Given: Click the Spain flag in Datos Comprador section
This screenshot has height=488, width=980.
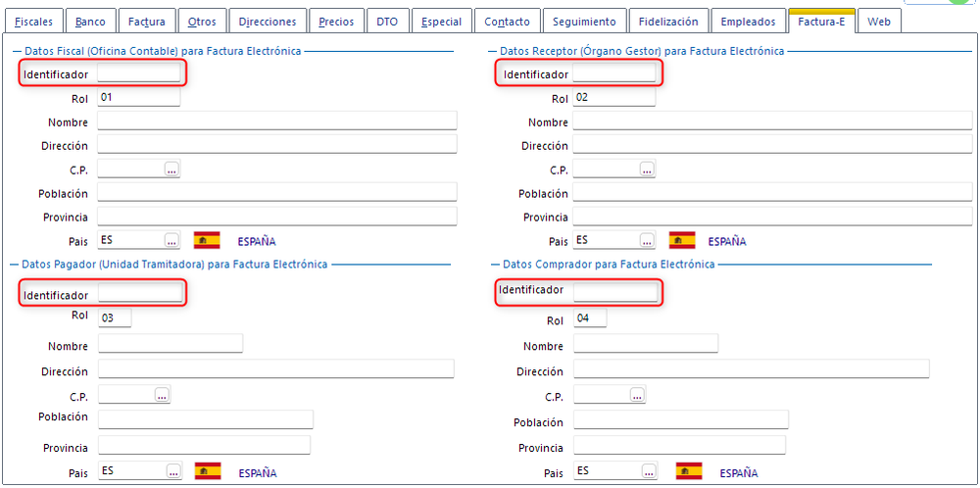Looking at the screenshot, I should 689,470.
